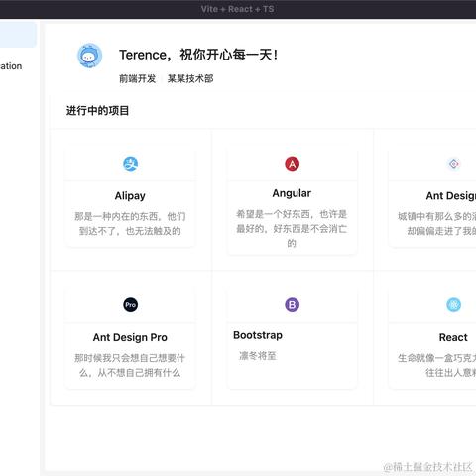Click the '进行中的项目' section heading
The image size is (476, 476).
tap(97, 111)
